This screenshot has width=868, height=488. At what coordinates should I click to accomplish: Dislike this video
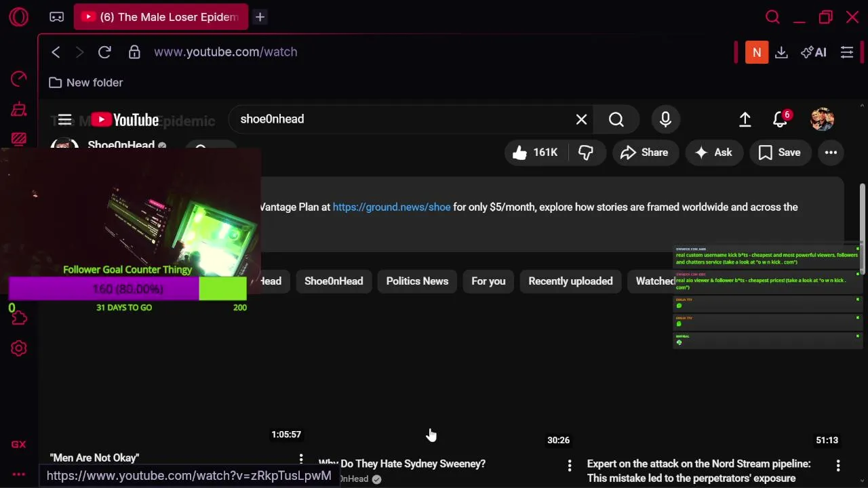586,152
